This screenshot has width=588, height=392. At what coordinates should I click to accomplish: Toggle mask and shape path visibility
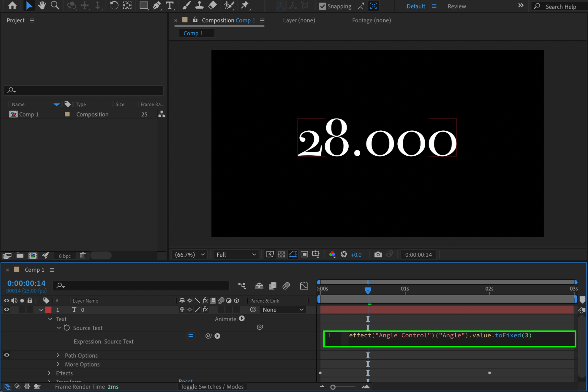pyautogui.click(x=293, y=255)
